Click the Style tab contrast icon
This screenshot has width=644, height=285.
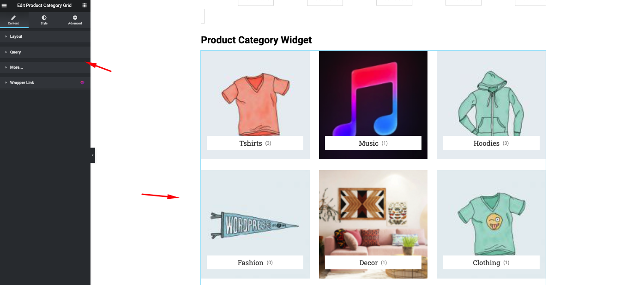44,17
